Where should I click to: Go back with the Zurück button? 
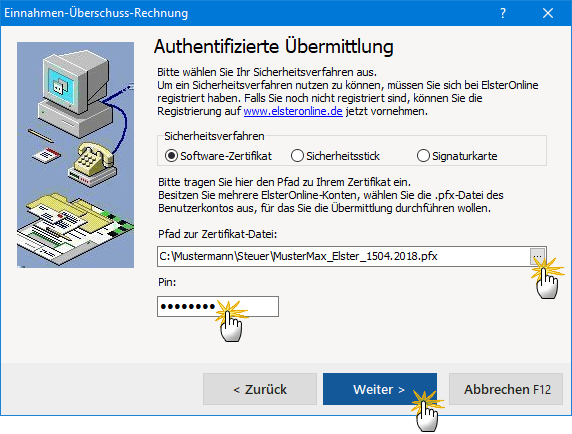click(260, 389)
